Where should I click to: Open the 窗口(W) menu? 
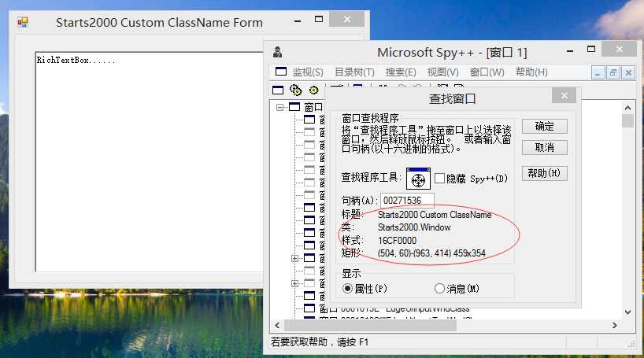coord(487,72)
